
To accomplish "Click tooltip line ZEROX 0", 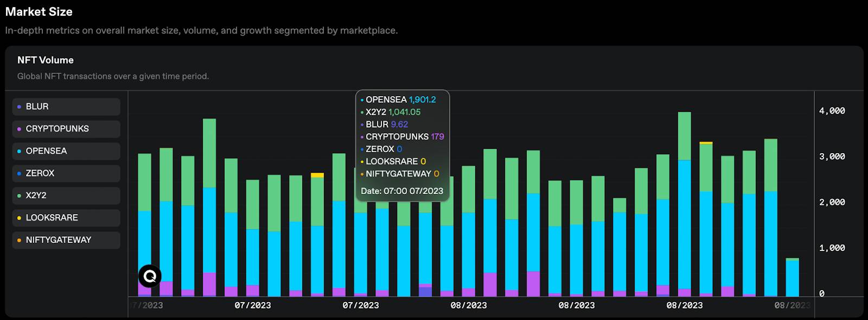I will click(x=381, y=149).
